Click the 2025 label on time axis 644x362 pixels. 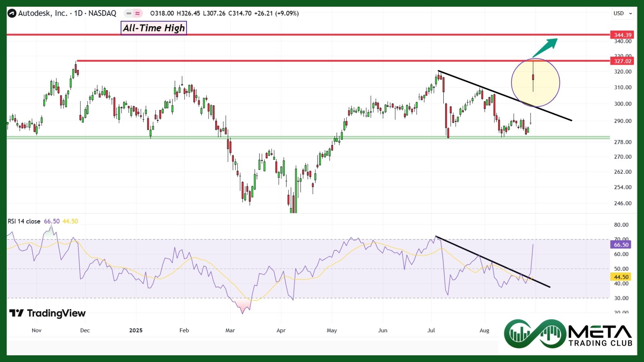click(136, 330)
